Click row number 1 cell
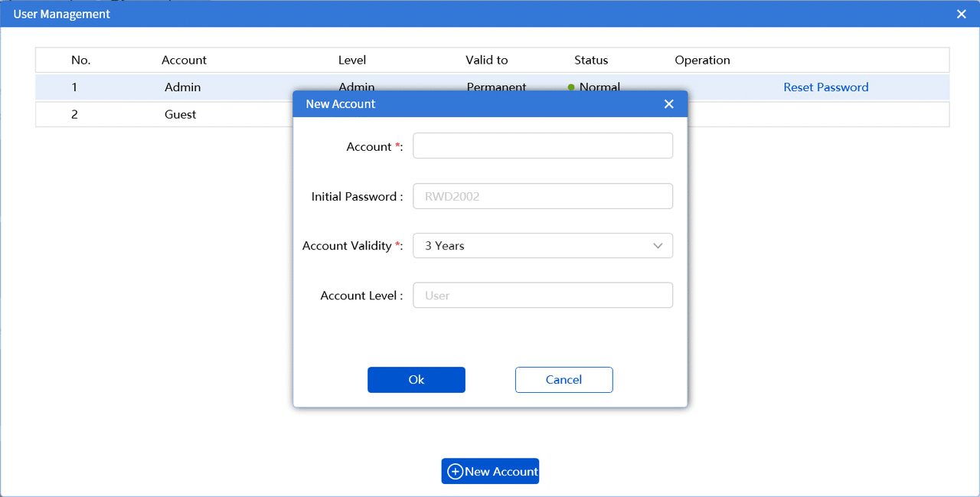980x497 pixels. 74,87
